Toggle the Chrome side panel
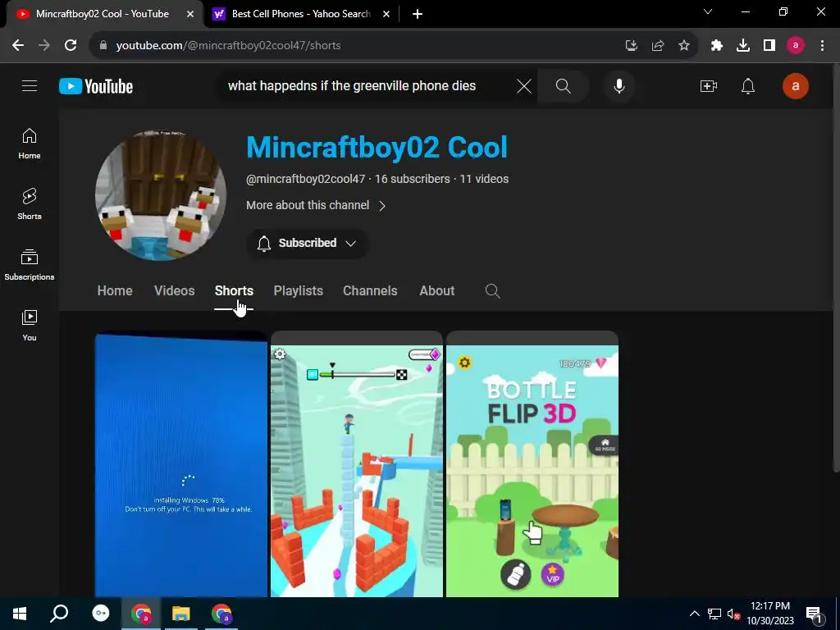Viewport: 840px width, 630px height. (769, 46)
